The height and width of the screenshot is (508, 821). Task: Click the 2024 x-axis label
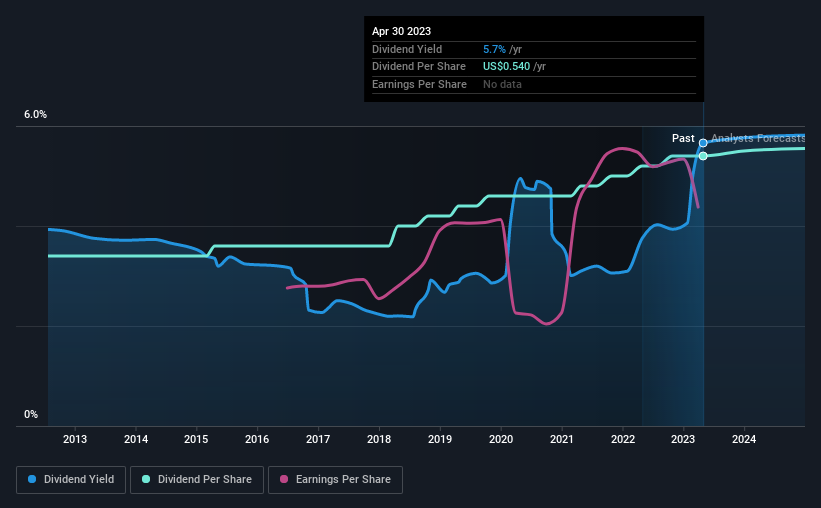coord(744,439)
